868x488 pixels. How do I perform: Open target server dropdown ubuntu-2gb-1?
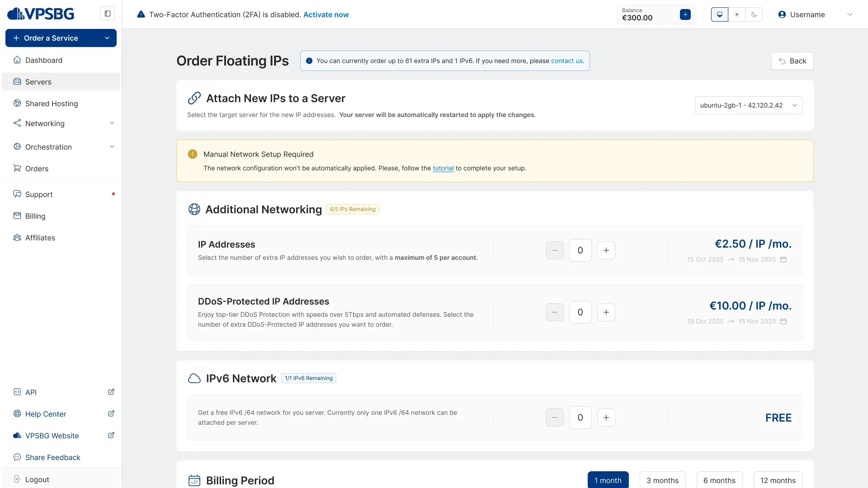[748, 105]
